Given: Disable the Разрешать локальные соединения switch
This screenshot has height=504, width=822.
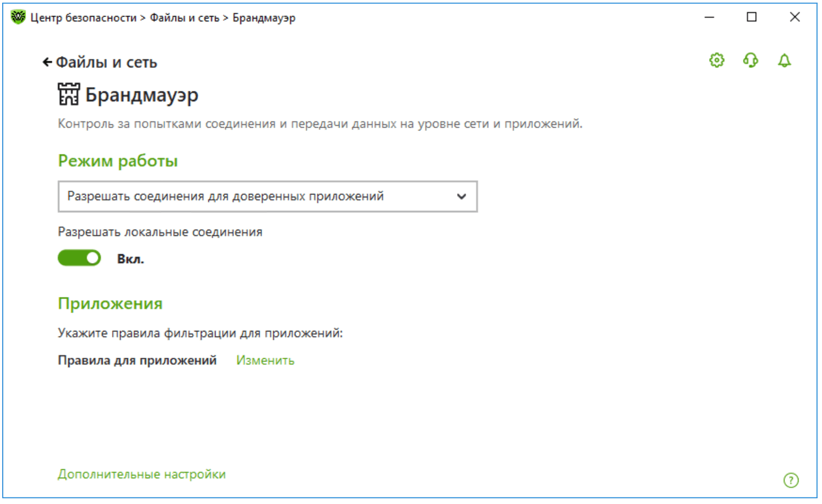Looking at the screenshot, I should (x=79, y=258).
